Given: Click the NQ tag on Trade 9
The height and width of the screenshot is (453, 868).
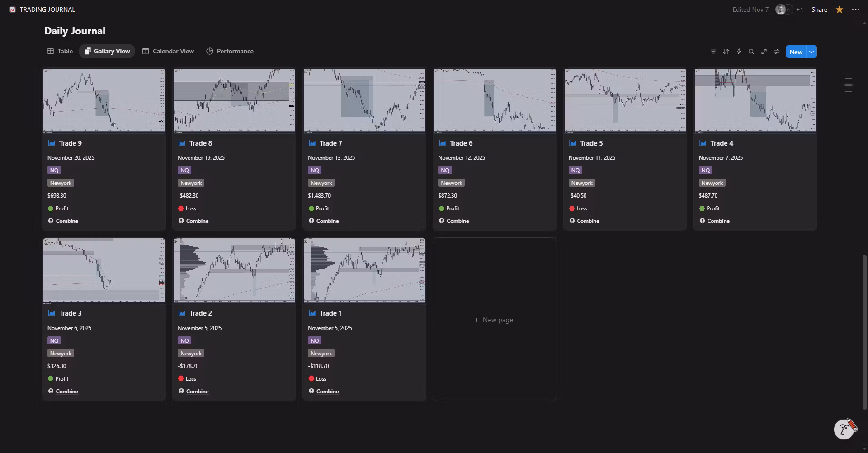Looking at the screenshot, I should click(x=54, y=170).
